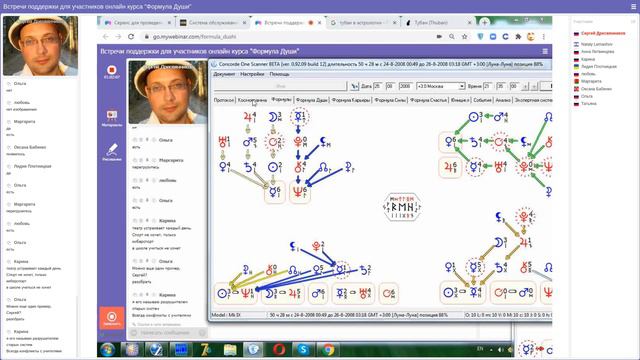Click the year field showing 2008

point(406,86)
